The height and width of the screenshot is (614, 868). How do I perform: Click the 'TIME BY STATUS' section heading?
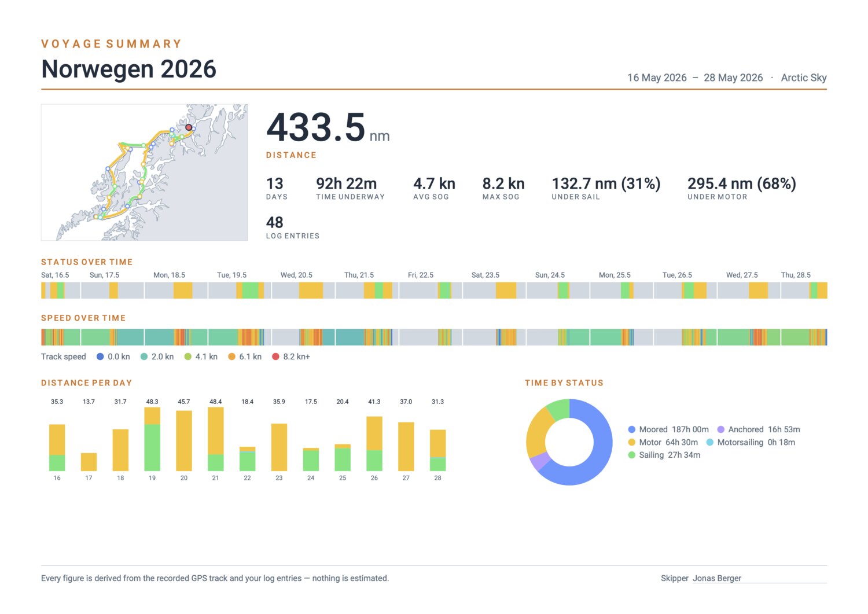564,383
